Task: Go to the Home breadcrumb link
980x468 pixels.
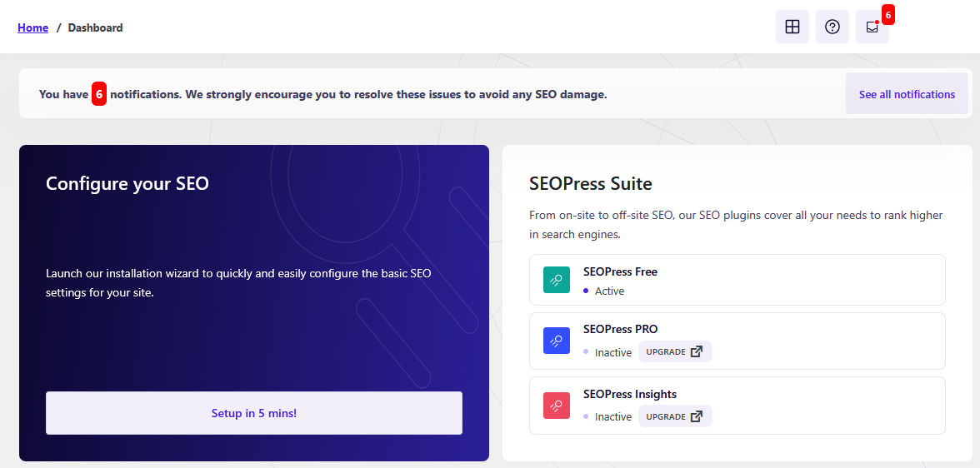Action: 32,27
